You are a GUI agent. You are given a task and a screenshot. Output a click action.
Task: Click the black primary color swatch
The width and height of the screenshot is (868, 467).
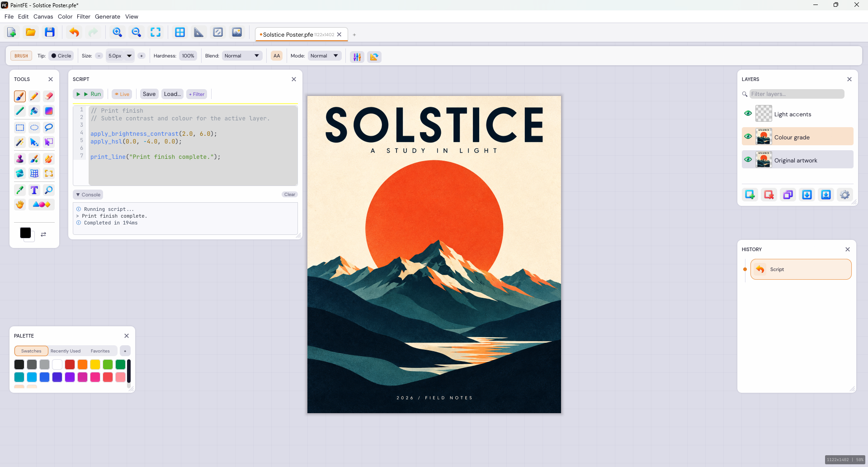tap(25, 233)
